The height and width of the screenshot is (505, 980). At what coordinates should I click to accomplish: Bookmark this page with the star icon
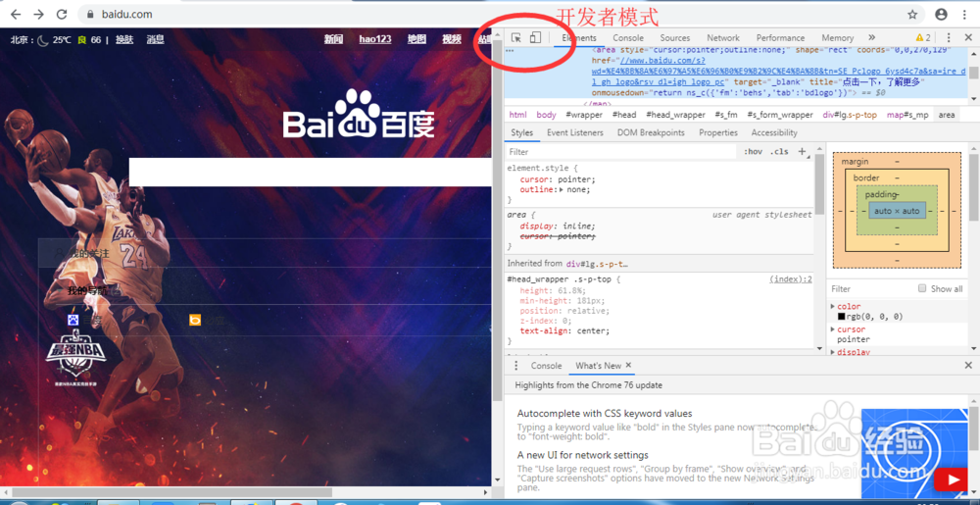(912, 14)
